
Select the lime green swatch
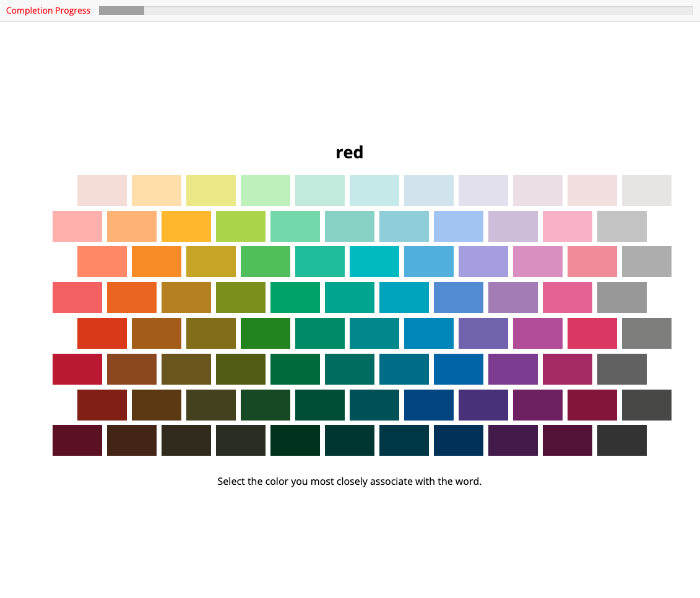[x=241, y=226]
